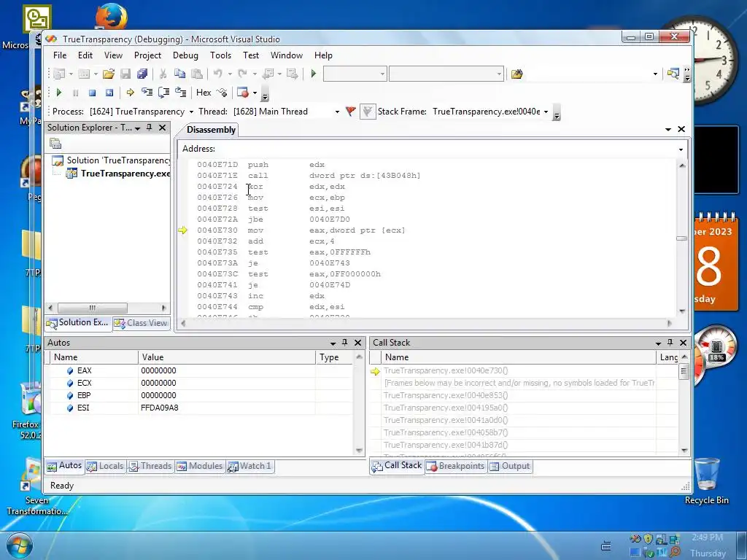
Task: Click the breakpoints window icon in debug toolbar
Action: point(242,93)
